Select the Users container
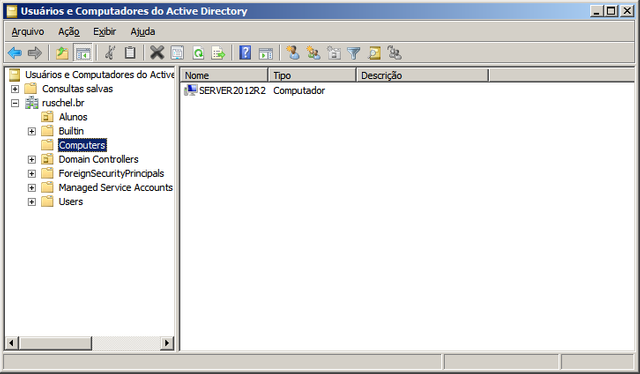This screenshot has height=374, width=640. click(71, 202)
